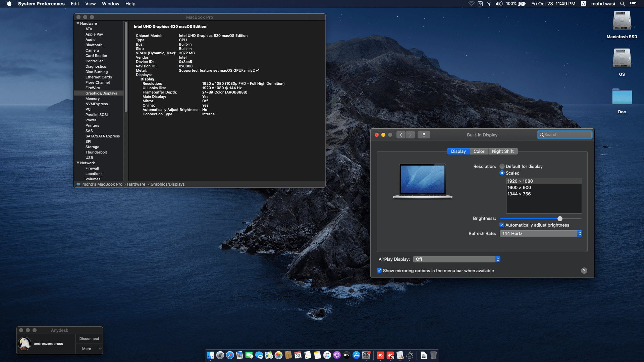Image resolution: width=644 pixels, height=362 pixels.
Task: Open the Window menu in menu bar
Action: click(x=110, y=4)
